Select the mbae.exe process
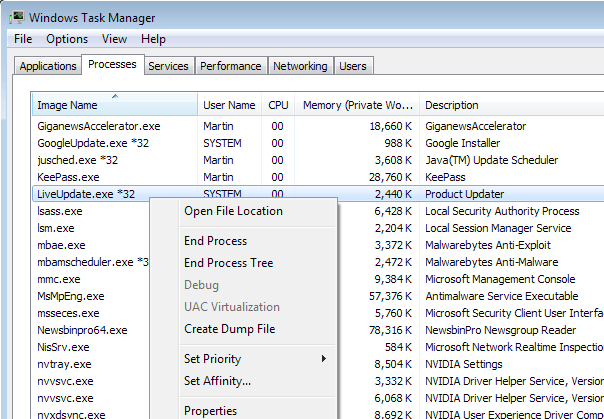604x419 pixels. click(x=61, y=245)
